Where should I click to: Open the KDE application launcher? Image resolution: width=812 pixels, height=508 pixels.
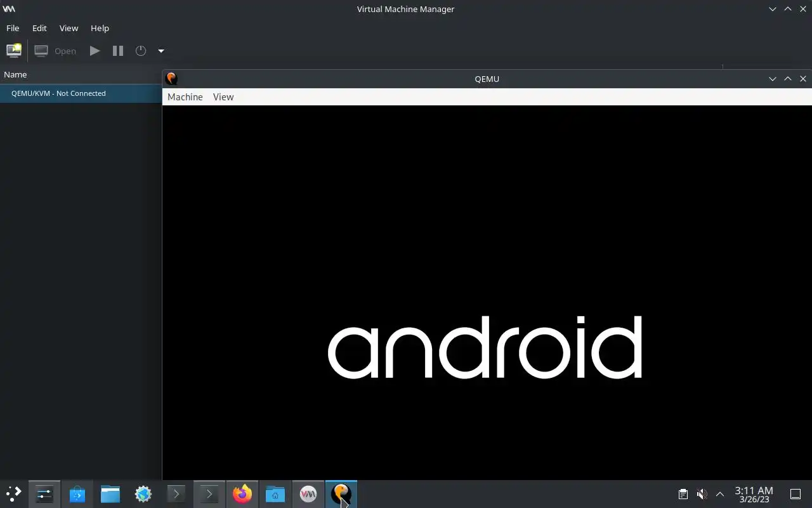14,494
